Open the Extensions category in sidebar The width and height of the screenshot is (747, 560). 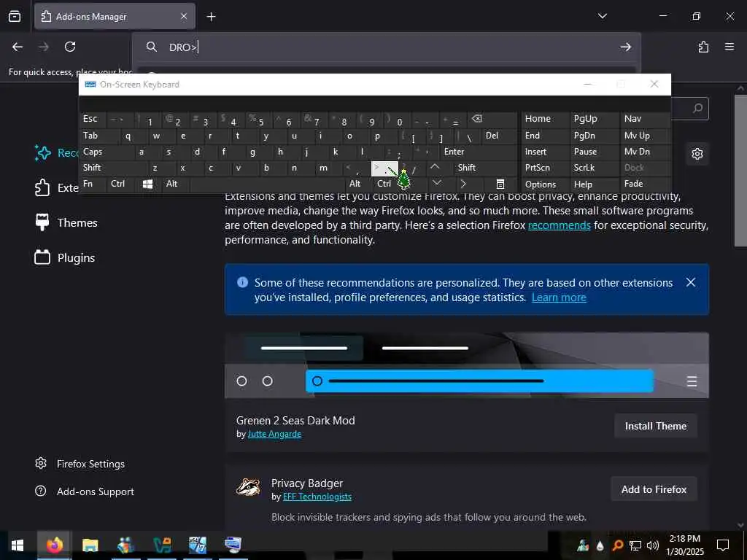56,187
